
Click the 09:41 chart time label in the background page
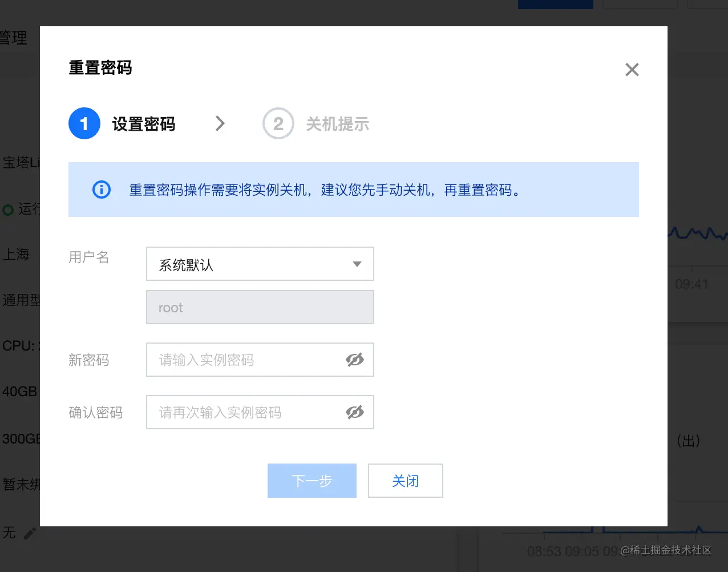tap(691, 284)
